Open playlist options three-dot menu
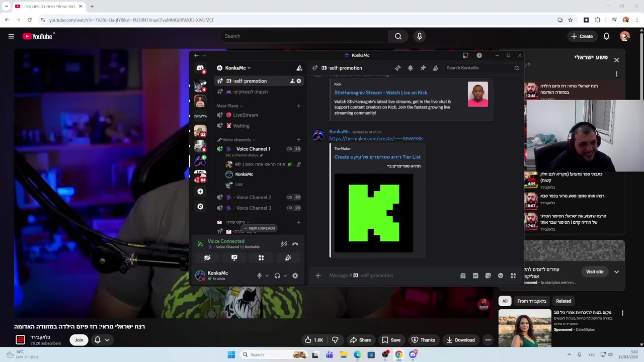Viewport: 644px width, 362px height. point(616,74)
